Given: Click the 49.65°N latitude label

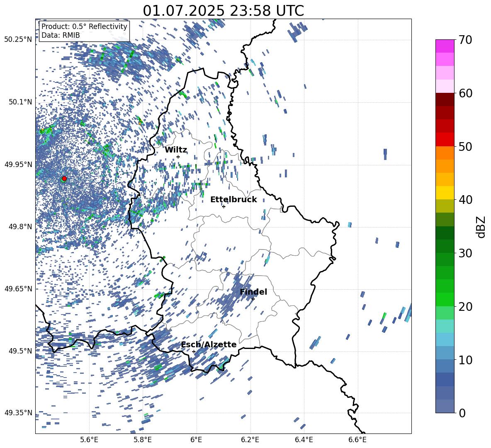Looking at the screenshot, I should tap(18, 288).
